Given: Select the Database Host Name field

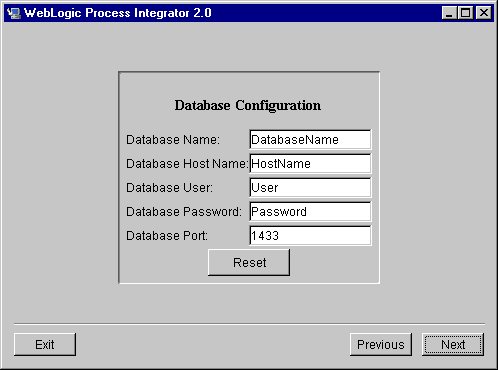Looking at the screenshot, I should 310,163.
